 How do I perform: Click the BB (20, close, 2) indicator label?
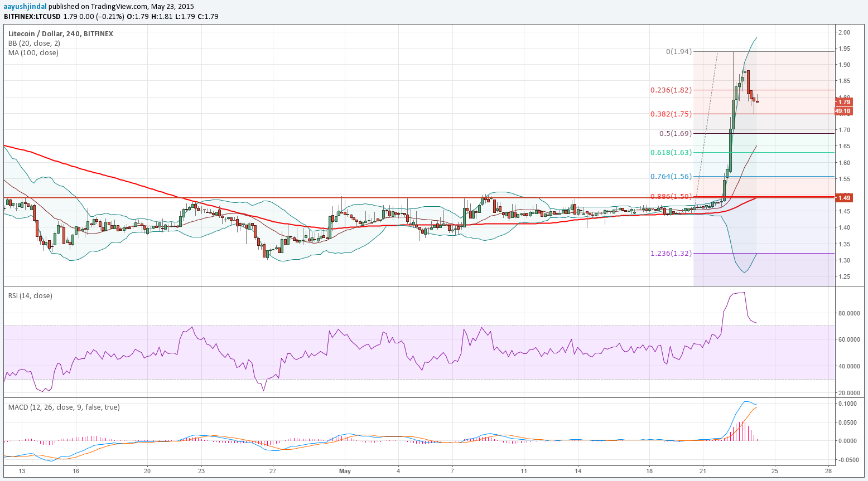(34, 43)
